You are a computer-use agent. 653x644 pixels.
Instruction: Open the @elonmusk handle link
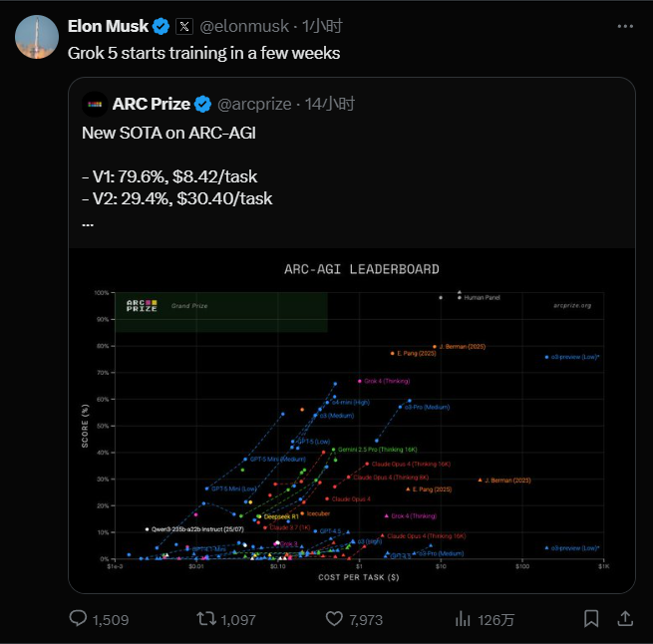point(244,26)
